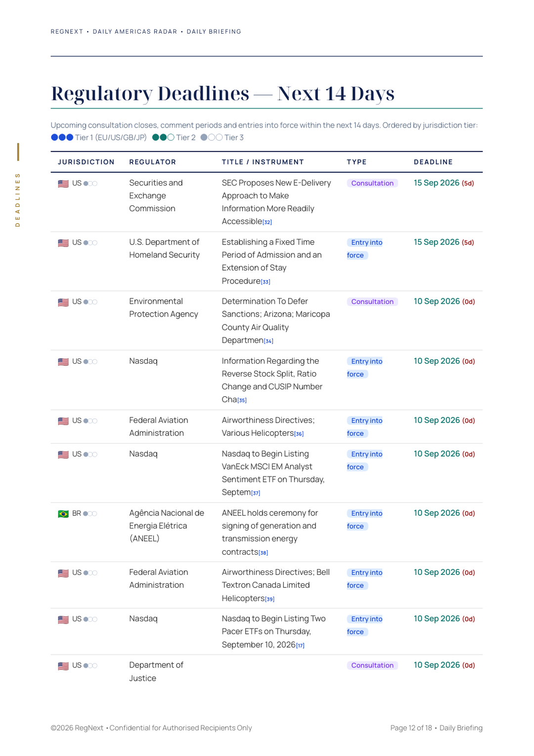Click the Consultation tag in Department of Justice row

pos(372,665)
